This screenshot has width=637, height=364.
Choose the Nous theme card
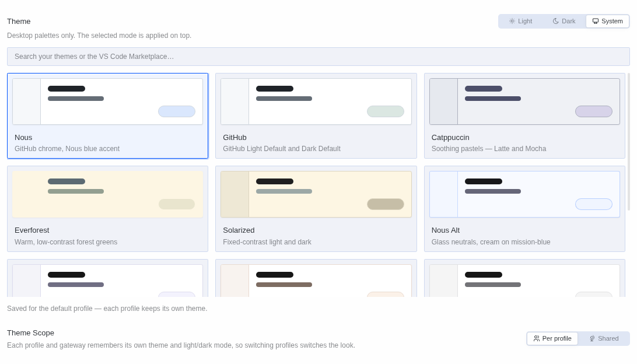[x=108, y=116]
